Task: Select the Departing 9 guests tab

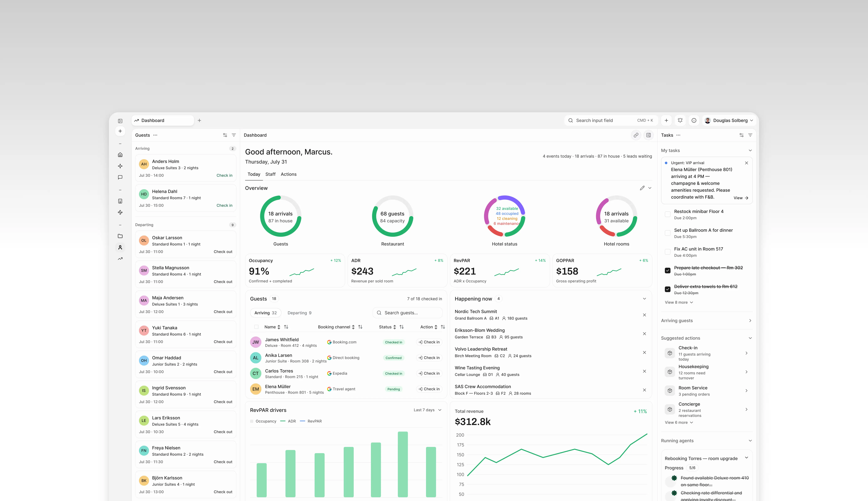Action: 299,313
